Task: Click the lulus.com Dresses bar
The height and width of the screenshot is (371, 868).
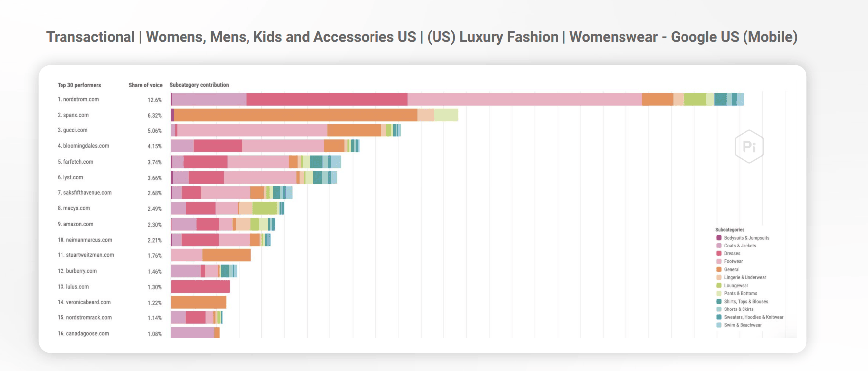Action: (x=200, y=287)
